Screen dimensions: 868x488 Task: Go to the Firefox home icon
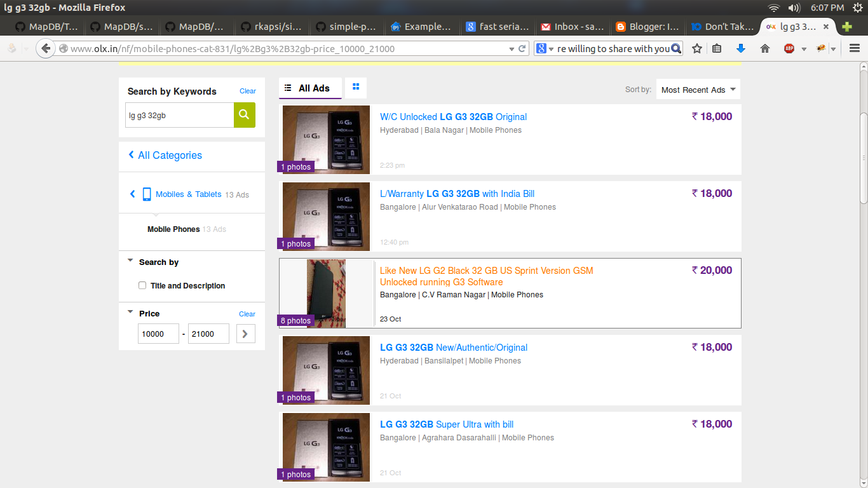coord(765,48)
